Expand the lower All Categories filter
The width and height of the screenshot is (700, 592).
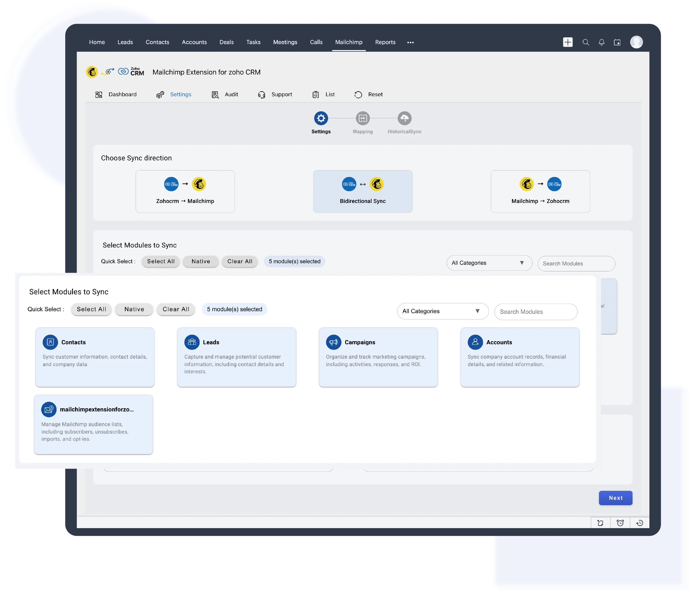pos(442,311)
